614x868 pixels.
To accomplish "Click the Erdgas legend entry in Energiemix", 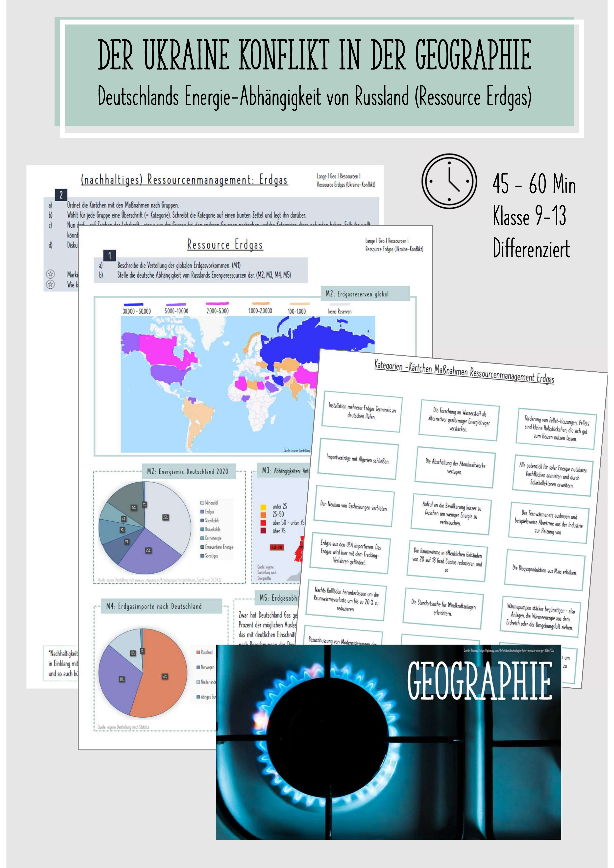I will click(207, 511).
